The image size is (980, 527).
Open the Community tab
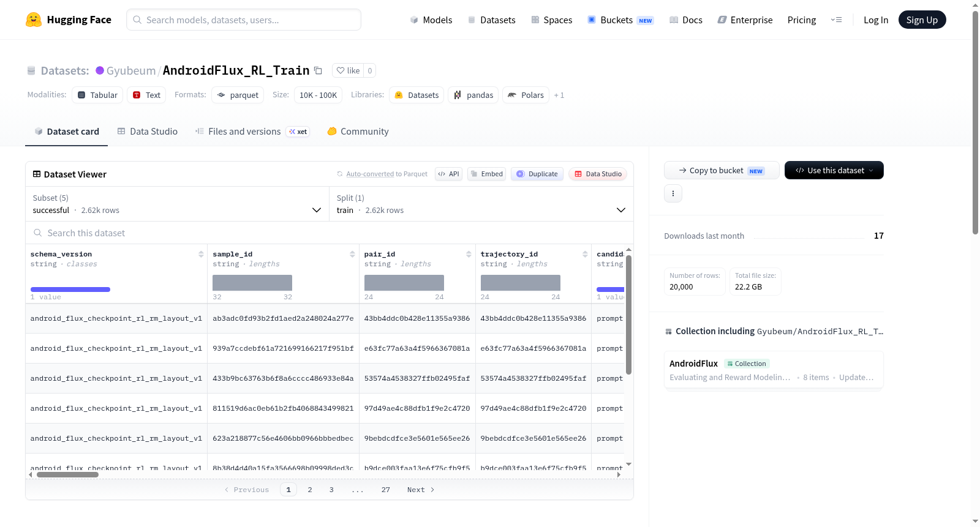[x=358, y=132]
